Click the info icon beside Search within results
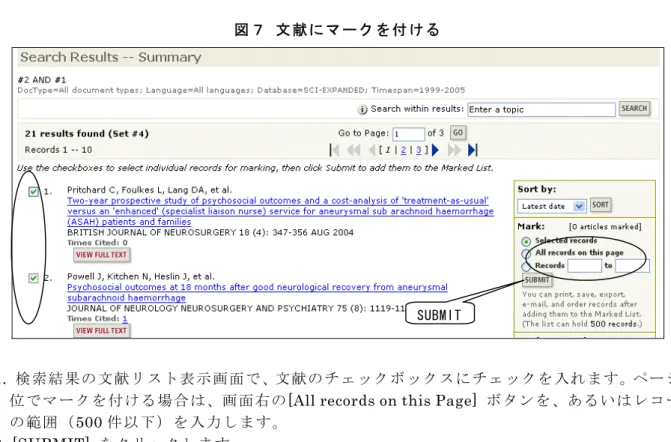671x442 pixels. pos(362,110)
